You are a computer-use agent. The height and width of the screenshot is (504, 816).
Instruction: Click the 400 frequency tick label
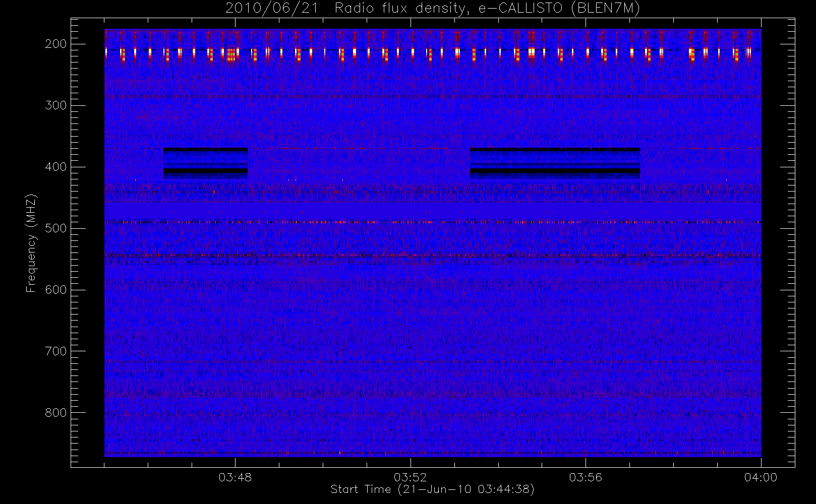coord(56,167)
